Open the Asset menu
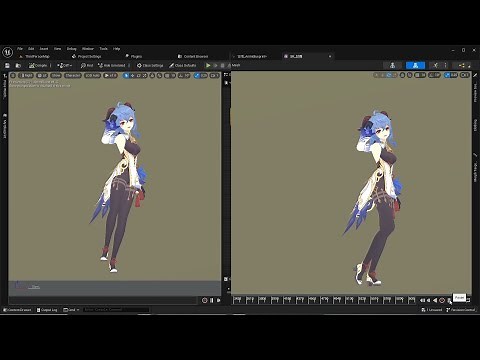The image size is (480, 360). tap(44, 49)
